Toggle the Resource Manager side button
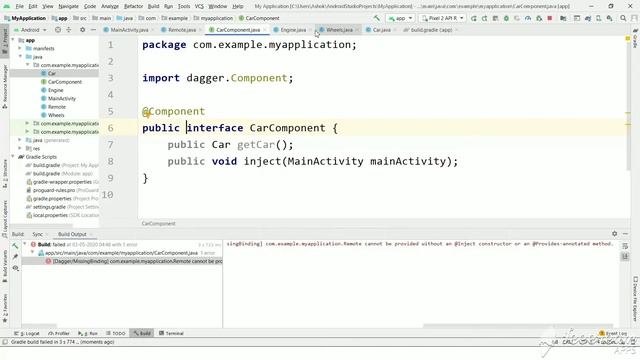This screenshot has width=640, height=360. coord(5,86)
